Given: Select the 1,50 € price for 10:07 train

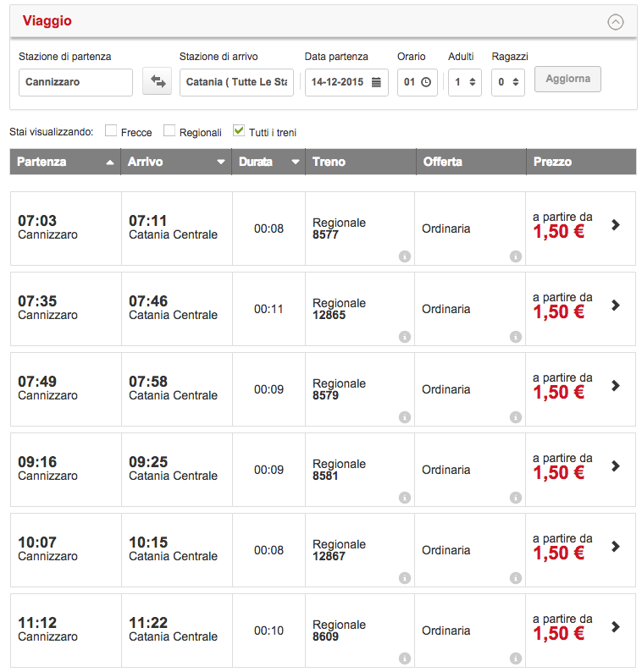Looking at the screenshot, I should 558,553.
